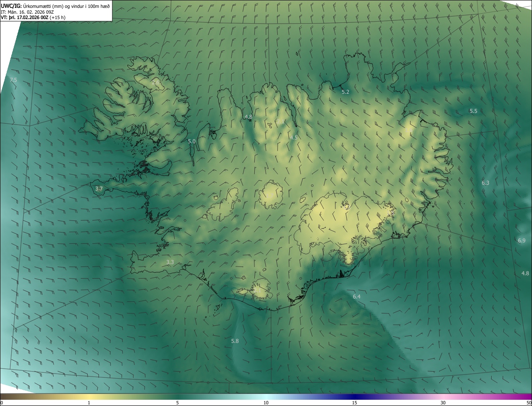Select the 6.9 value label on the map

pos(522,240)
